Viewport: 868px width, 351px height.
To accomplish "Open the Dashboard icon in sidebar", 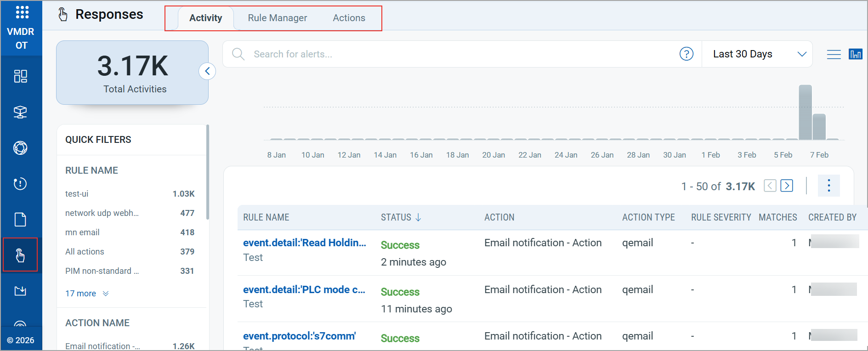I will coord(21,76).
